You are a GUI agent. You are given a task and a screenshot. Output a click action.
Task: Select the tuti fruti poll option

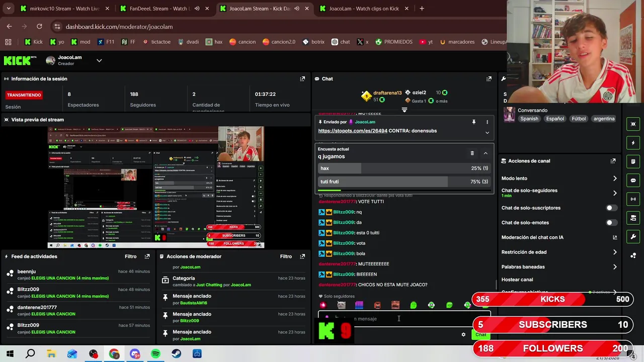(x=404, y=182)
